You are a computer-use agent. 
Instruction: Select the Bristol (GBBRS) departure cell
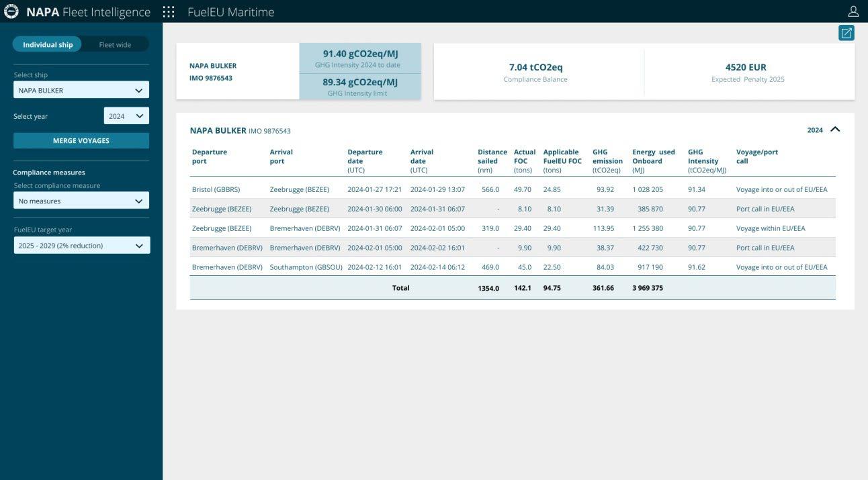click(216, 189)
